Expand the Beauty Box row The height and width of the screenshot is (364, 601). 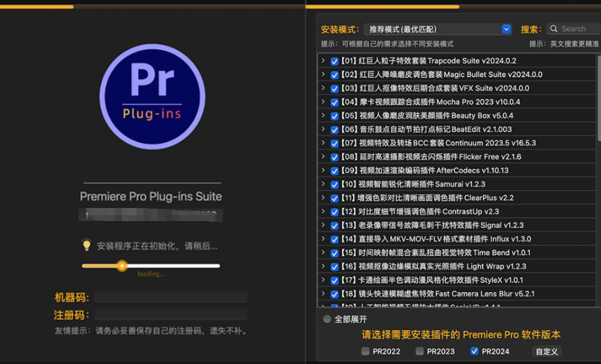coord(323,115)
